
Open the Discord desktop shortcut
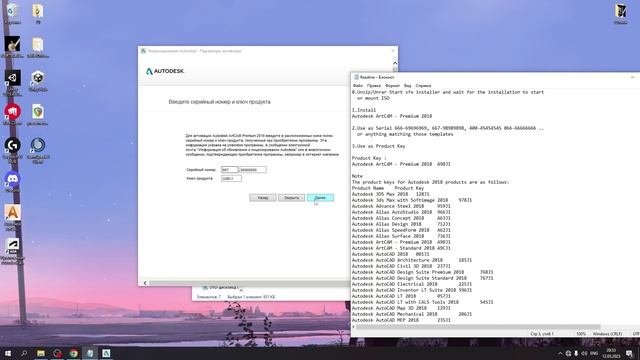(12, 180)
